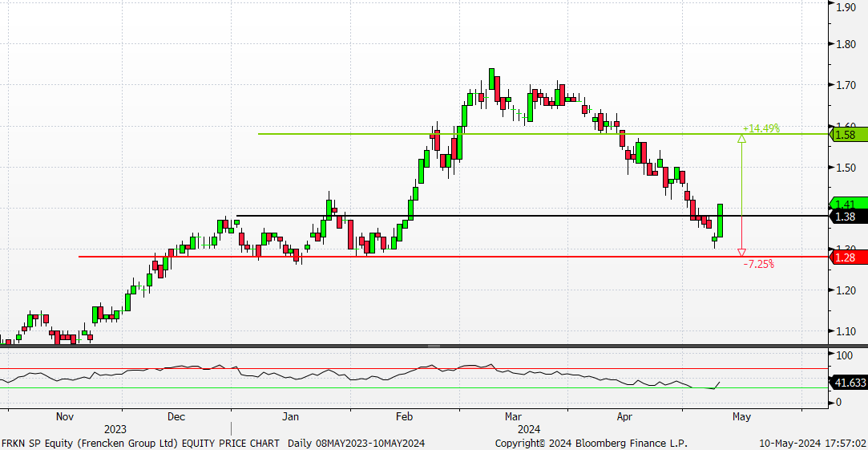Click the FRKN SP Equity chart title text
Viewport: 868px width, 450px height.
coord(140,444)
